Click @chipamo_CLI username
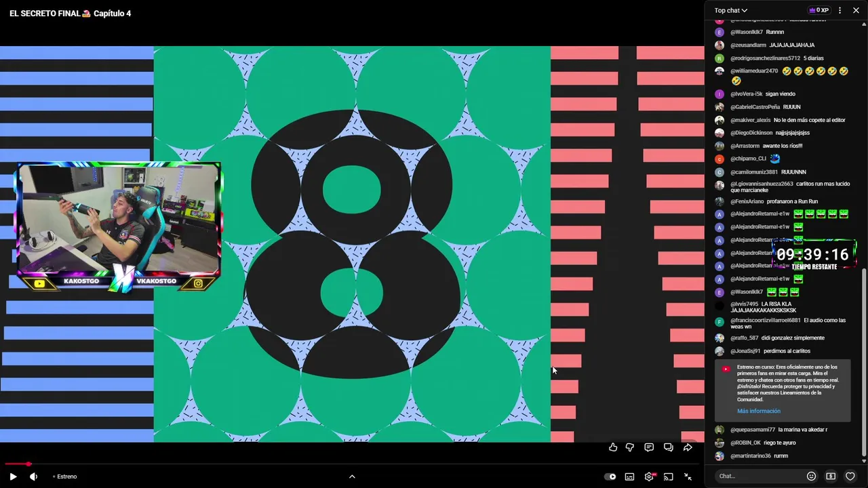Viewport: 868px width, 488px height. click(748, 159)
